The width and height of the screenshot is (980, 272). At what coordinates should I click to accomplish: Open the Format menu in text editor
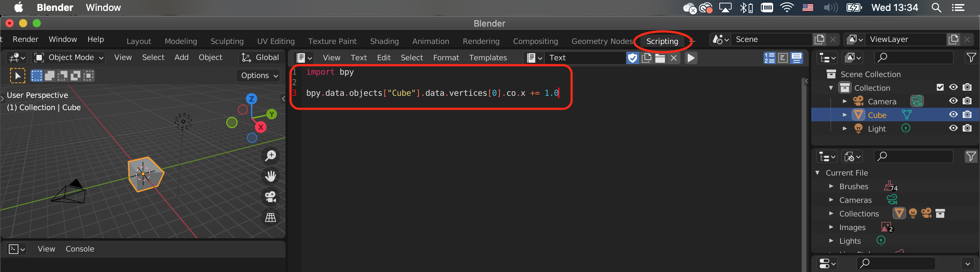(x=446, y=58)
